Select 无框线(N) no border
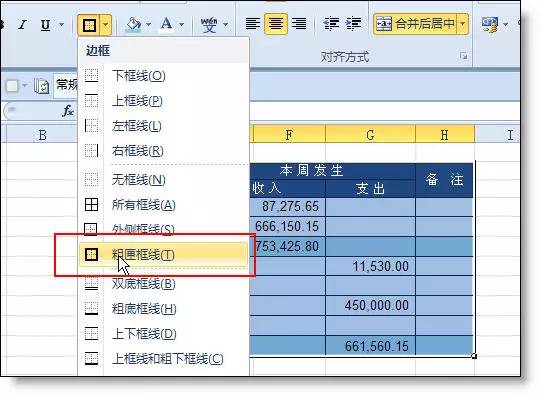 [163, 180]
